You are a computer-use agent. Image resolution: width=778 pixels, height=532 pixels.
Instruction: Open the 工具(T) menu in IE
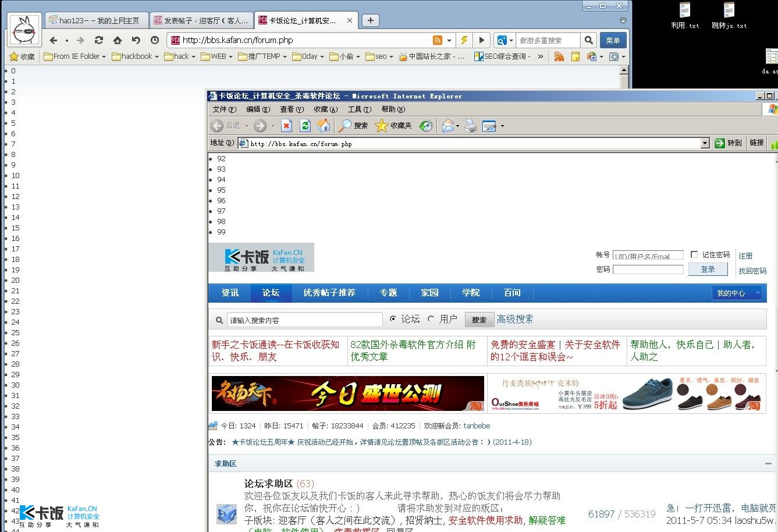coord(359,109)
